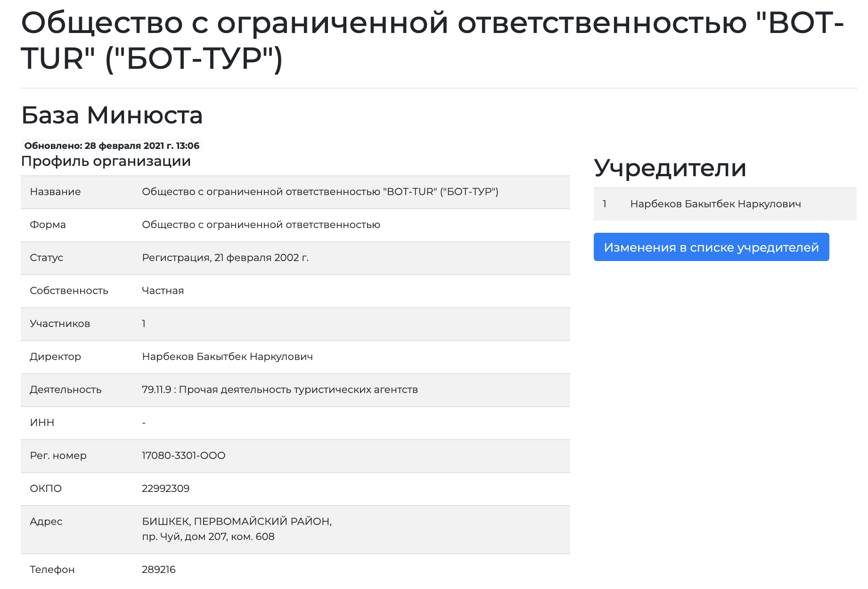868x589 pixels.
Task: Click the ОКПО code 22992309
Action: click(x=165, y=489)
